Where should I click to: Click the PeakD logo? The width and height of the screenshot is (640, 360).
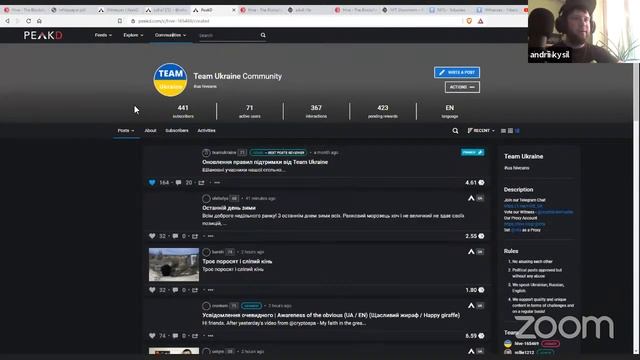coord(43,36)
